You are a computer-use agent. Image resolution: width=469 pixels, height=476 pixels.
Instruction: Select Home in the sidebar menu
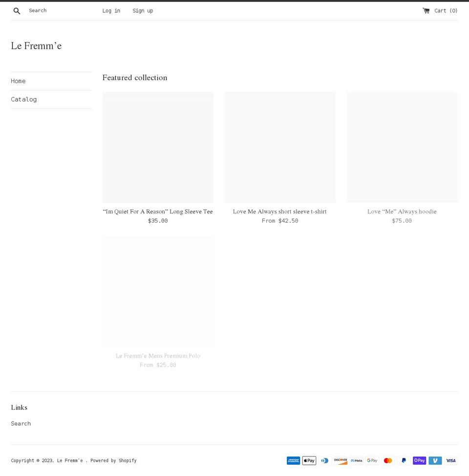pos(18,81)
